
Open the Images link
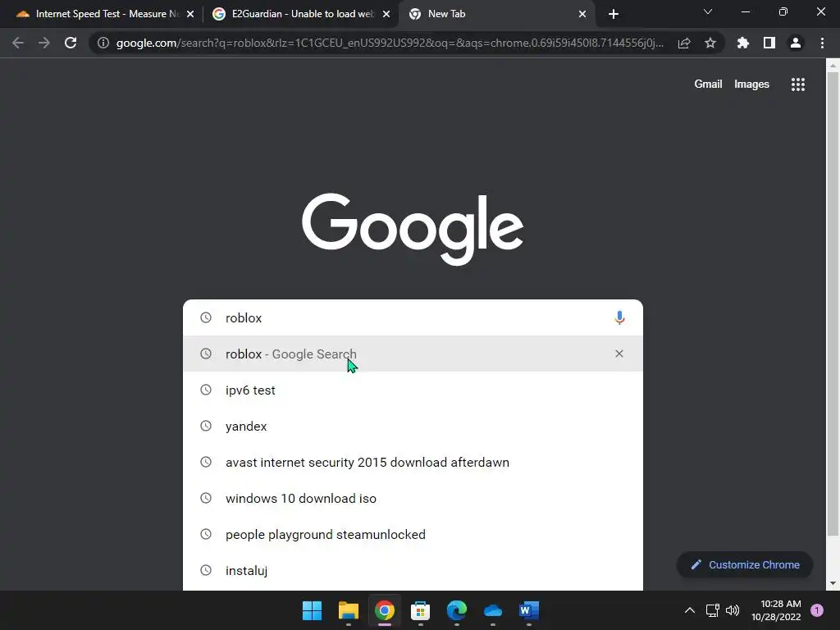(x=751, y=84)
